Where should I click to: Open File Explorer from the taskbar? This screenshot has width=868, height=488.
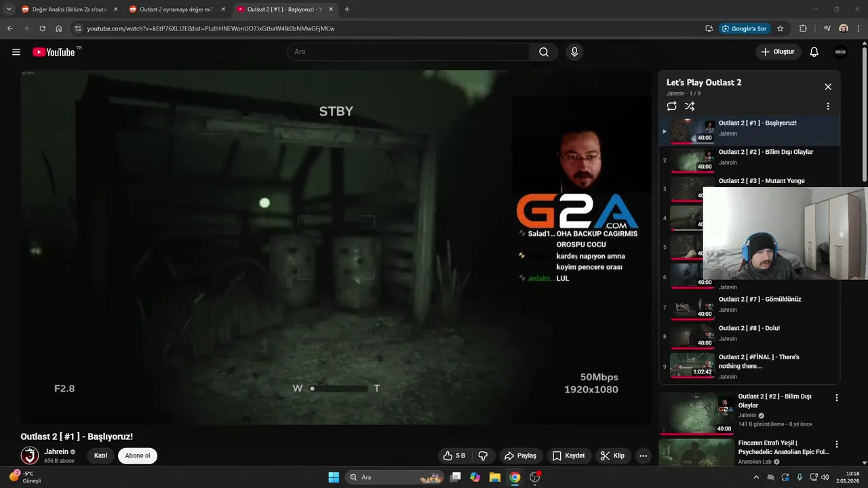(x=495, y=477)
